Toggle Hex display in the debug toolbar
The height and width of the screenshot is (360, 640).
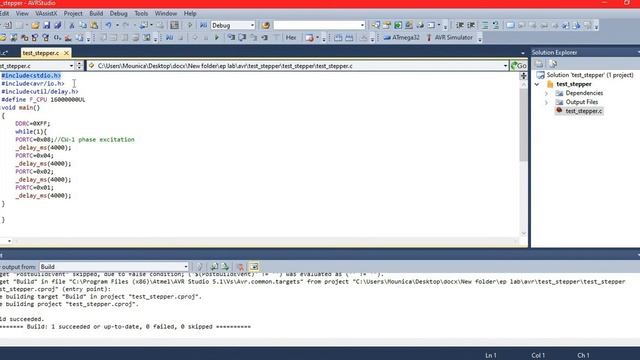point(291,38)
